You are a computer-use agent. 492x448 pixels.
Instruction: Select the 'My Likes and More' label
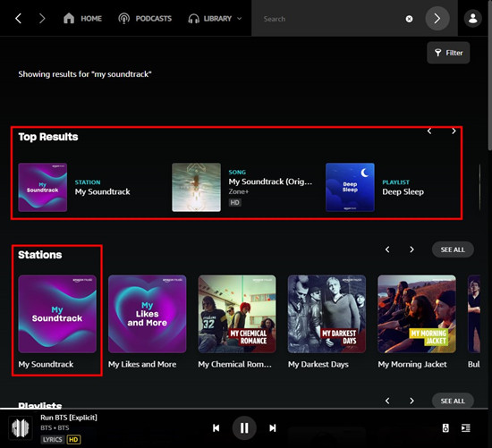pos(142,364)
